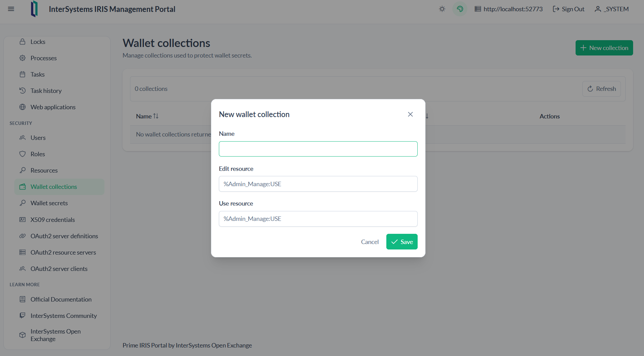Click the server icon beside localhost address
Viewport: 644px width, 356px height.
[x=478, y=9]
